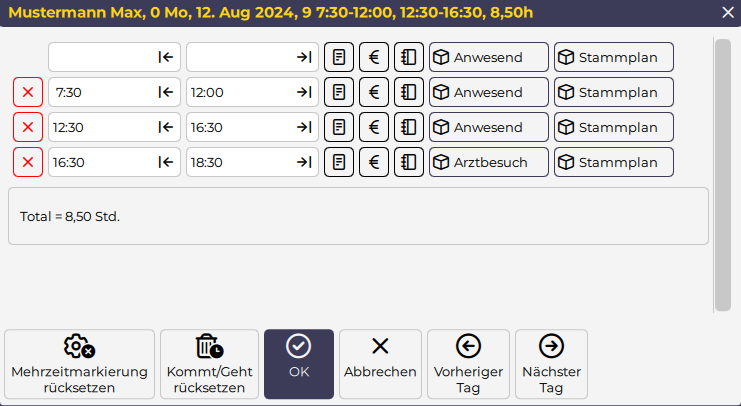Remove the 16:30-18:30 entry with red X
Image resolution: width=741 pixels, height=406 pixels.
coord(27,162)
